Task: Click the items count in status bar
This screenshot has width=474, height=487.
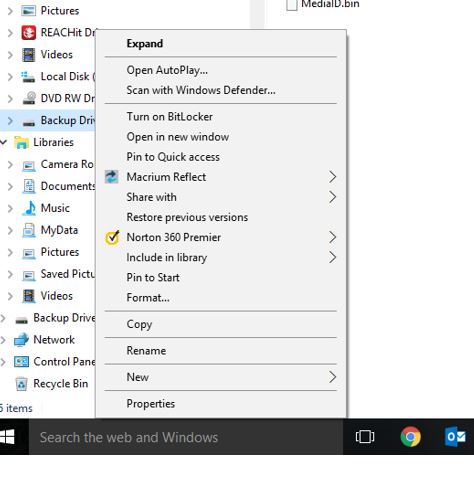Action: coord(16,408)
